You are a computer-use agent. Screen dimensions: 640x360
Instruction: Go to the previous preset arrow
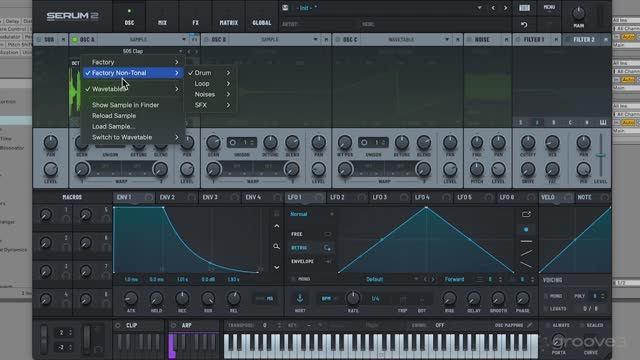coord(493,8)
